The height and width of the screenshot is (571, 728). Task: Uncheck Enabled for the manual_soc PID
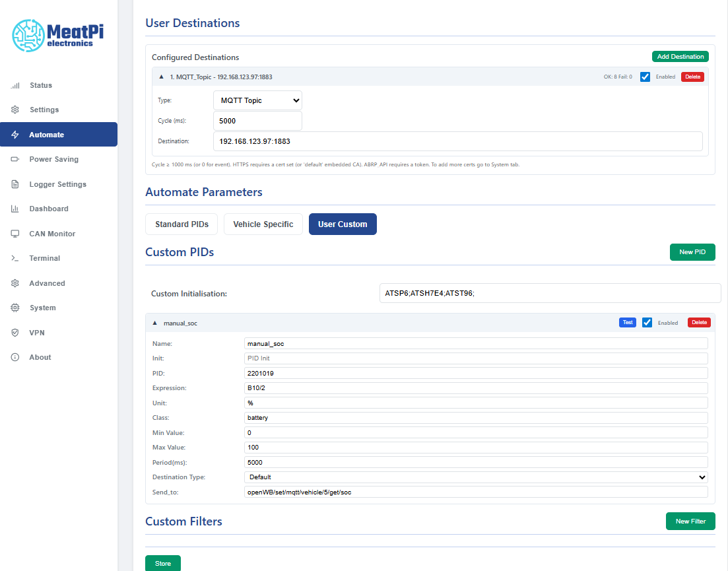point(647,322)
